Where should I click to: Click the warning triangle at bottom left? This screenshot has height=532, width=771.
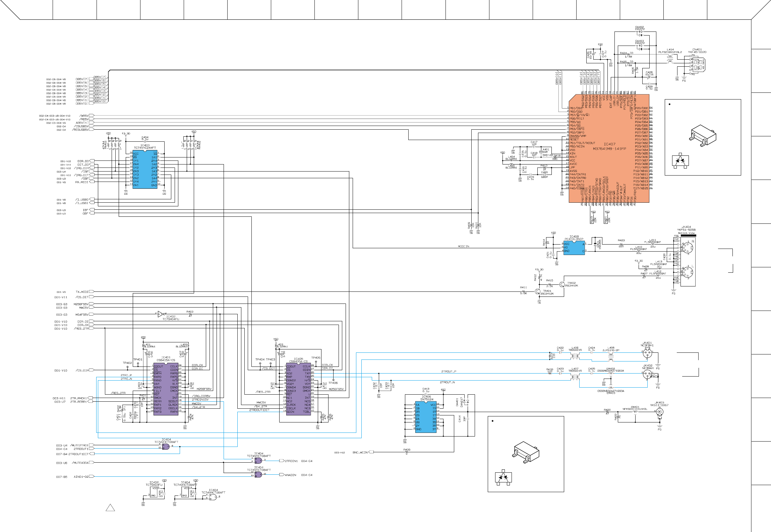click(110, 508)
